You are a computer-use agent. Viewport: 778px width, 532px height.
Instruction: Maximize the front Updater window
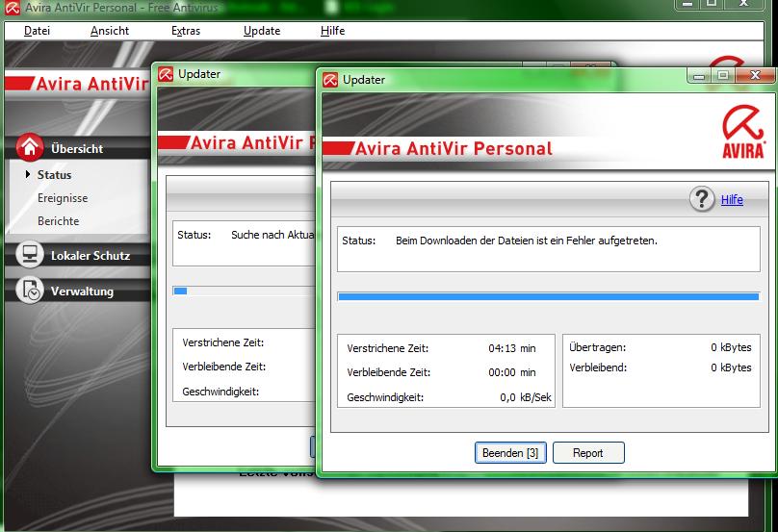[723, 75]
